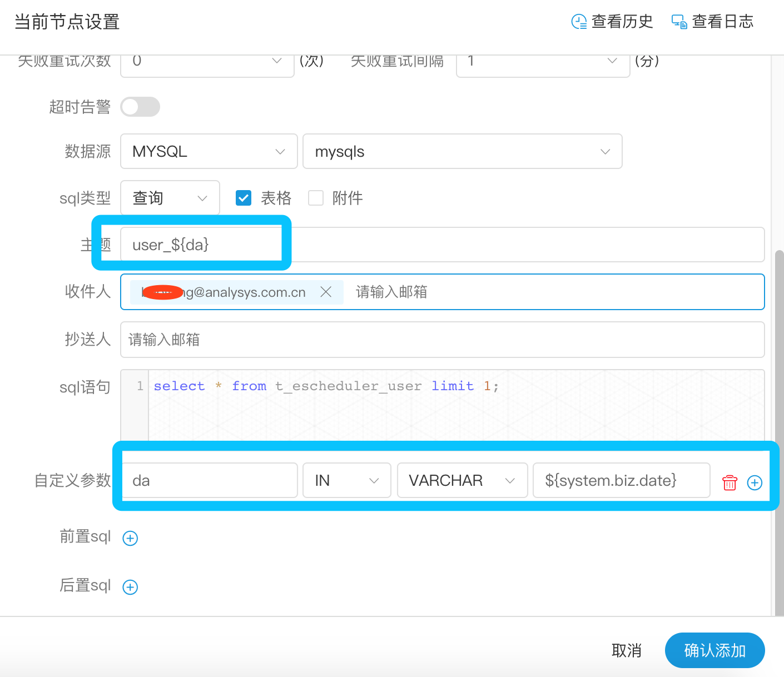The width and height of the screenshot is (784, 677).
Task: Click the 抄送人 email input field
Action: click(x=443, y=340)
